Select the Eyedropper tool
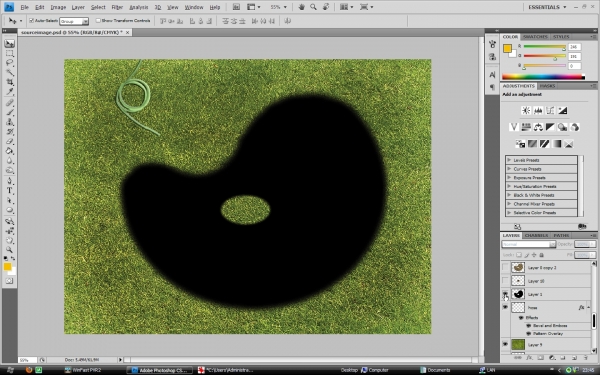 (10, 92)
